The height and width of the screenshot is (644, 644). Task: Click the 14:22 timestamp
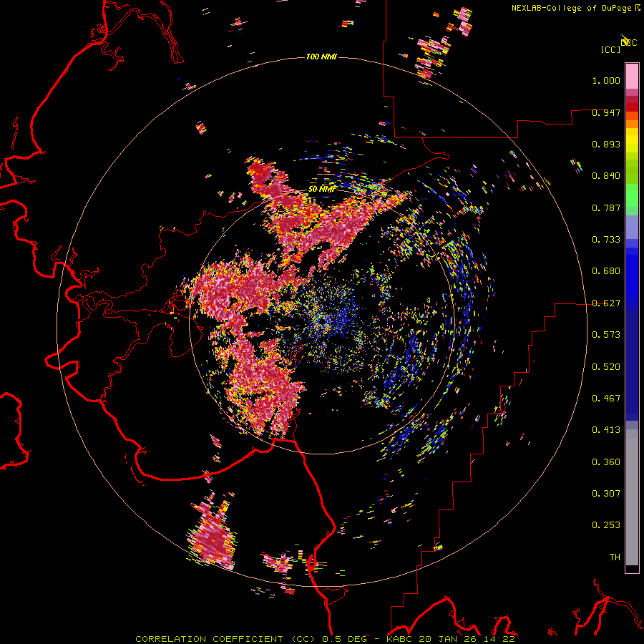coord(501,639)
